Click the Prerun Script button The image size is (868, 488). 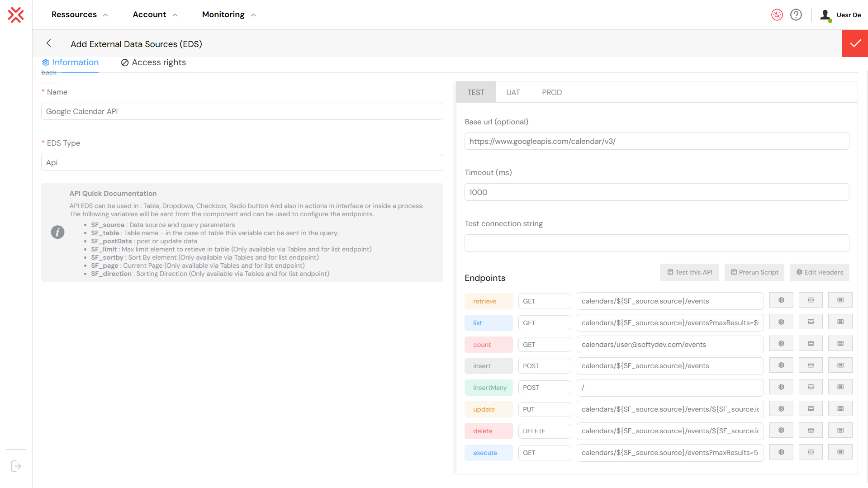point(754,272)
